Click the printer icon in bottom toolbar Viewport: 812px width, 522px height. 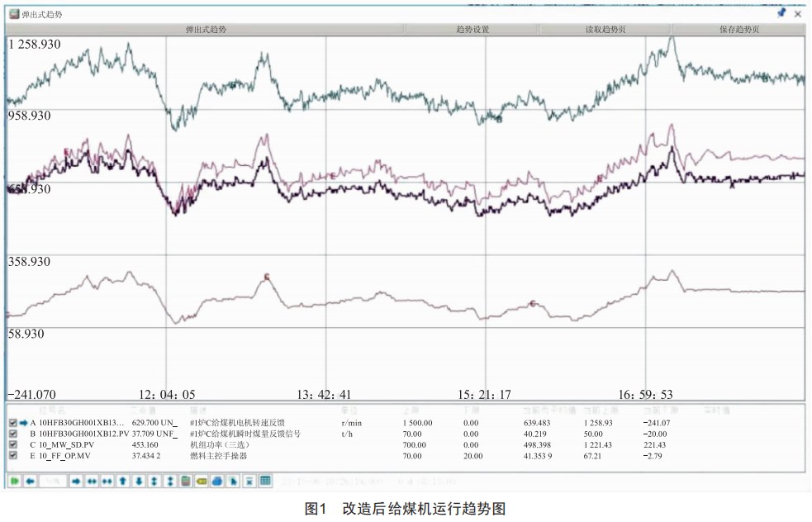(x=216, y=480)
